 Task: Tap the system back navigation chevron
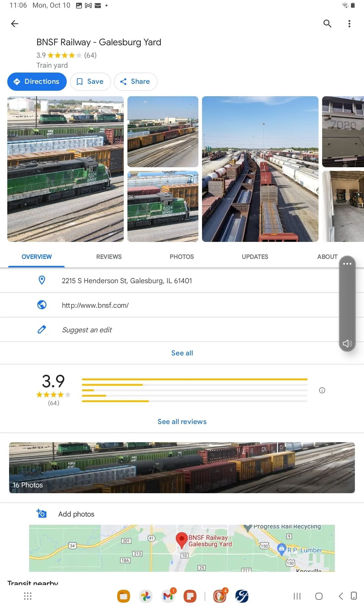pyautogui.click(x=341, y=596)
